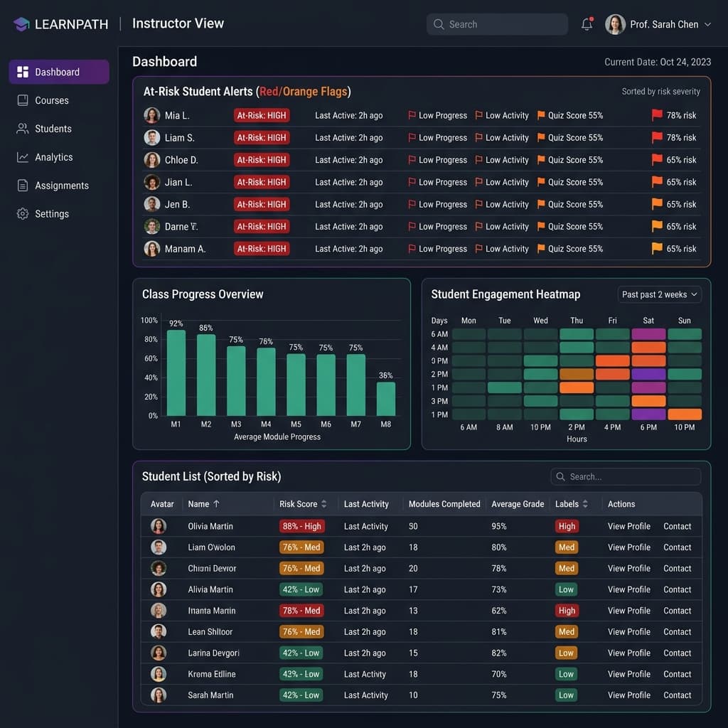Sort by Labels column arrows

coord(585,504)
